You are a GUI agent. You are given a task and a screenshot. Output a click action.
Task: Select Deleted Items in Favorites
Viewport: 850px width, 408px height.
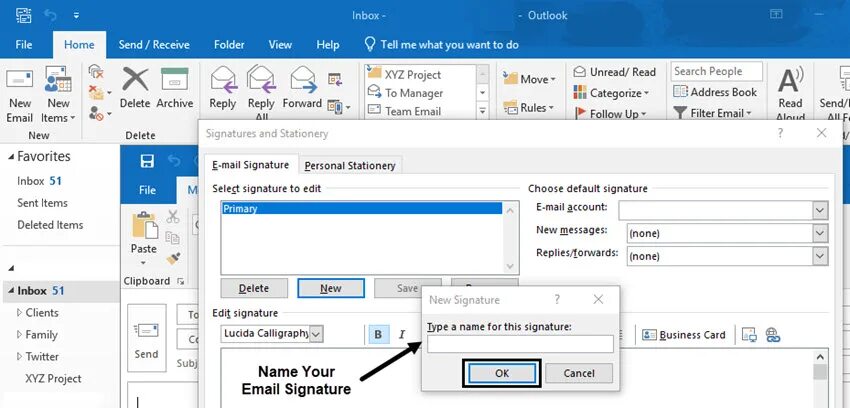pos(50,225)
